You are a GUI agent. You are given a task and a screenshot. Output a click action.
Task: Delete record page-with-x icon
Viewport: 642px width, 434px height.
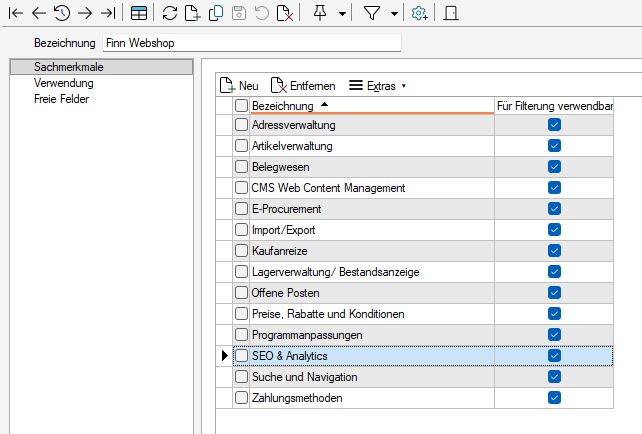click(285, 13)
